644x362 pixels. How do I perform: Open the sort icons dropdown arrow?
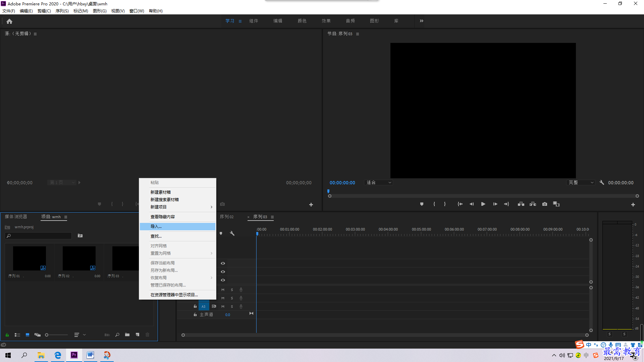pos(85,335)
